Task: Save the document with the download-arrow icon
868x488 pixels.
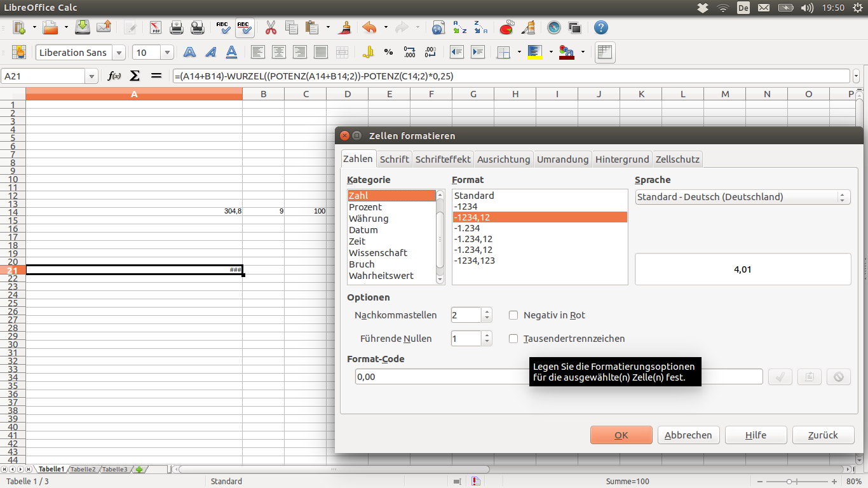Action: click(x=83, y=27)
